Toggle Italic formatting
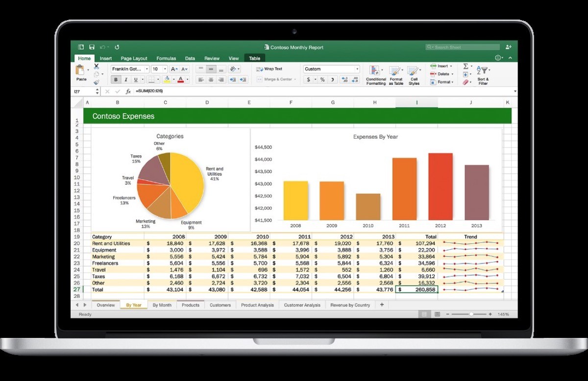The width and height of the screenshot is (588, 381). pyautogui.click(x=125, y=79)
